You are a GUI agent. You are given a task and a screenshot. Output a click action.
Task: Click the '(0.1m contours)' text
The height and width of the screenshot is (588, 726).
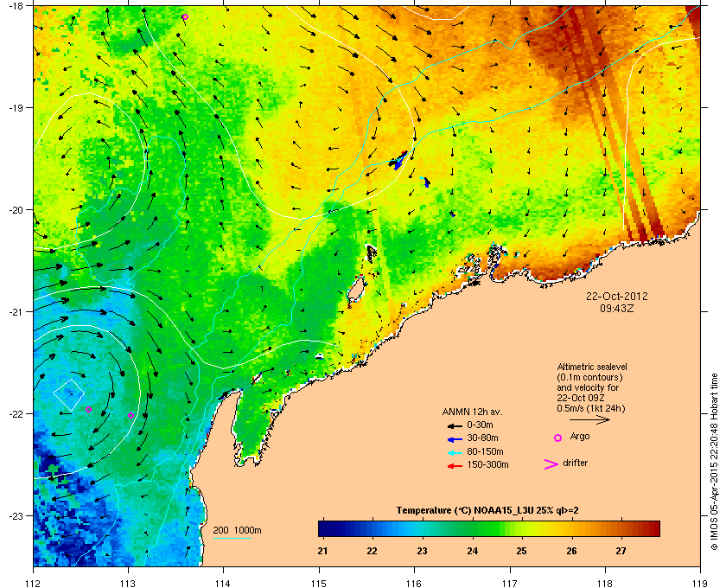point(589,377)
